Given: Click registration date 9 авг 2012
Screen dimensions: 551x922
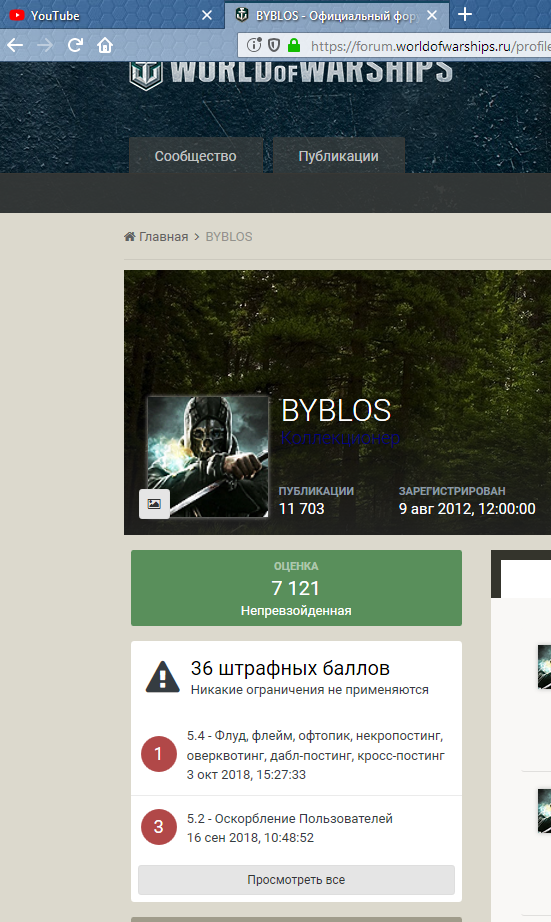Looking at the screenshot, I should [x=467, y=509].
